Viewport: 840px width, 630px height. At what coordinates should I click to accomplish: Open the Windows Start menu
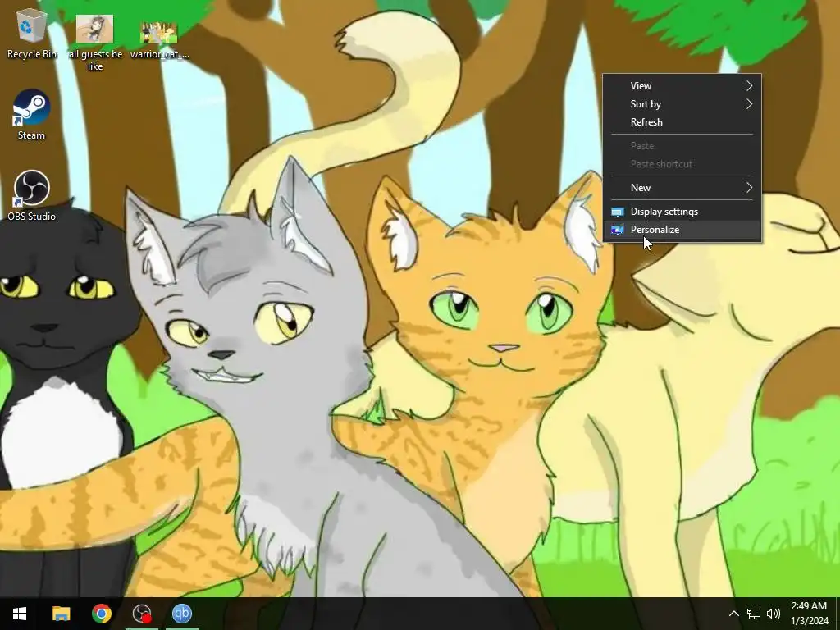(x=20, y=614)
